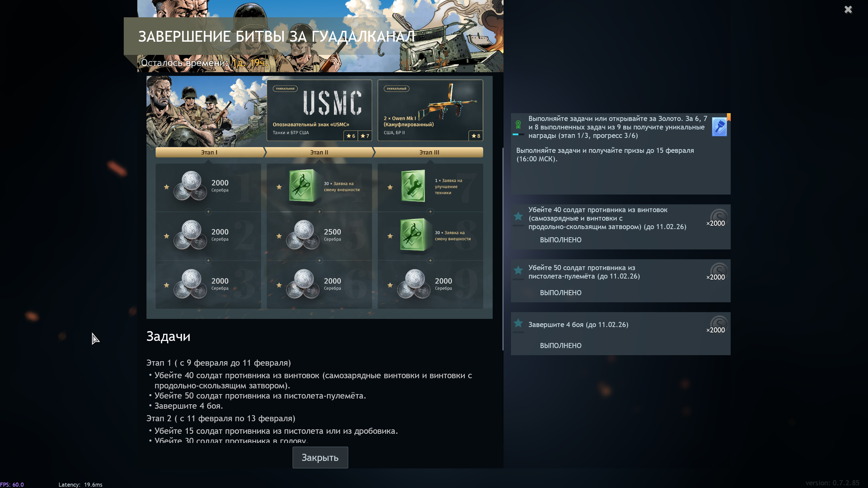Switch to the Этап II tab

(319, 152)
